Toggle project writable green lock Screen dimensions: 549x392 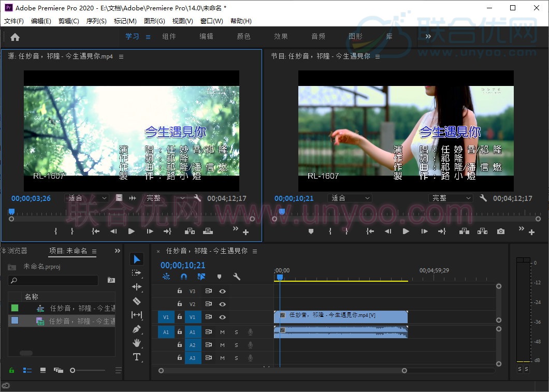pyautogui.click(x=11, y=370)
